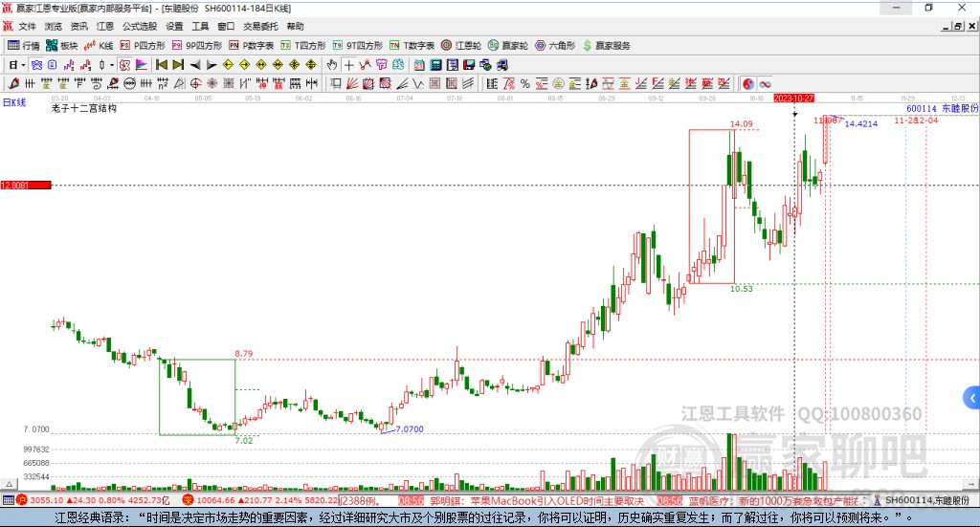Screen dimensions: 980x527
Task: Open the 帮助 menu
Action: tap(295, 26)
